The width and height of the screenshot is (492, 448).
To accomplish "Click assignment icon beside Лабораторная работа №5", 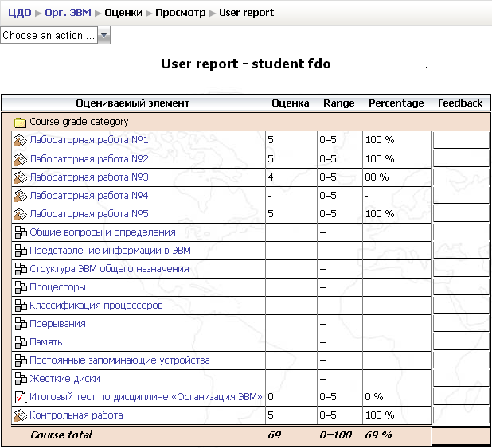I will [21, 214].
